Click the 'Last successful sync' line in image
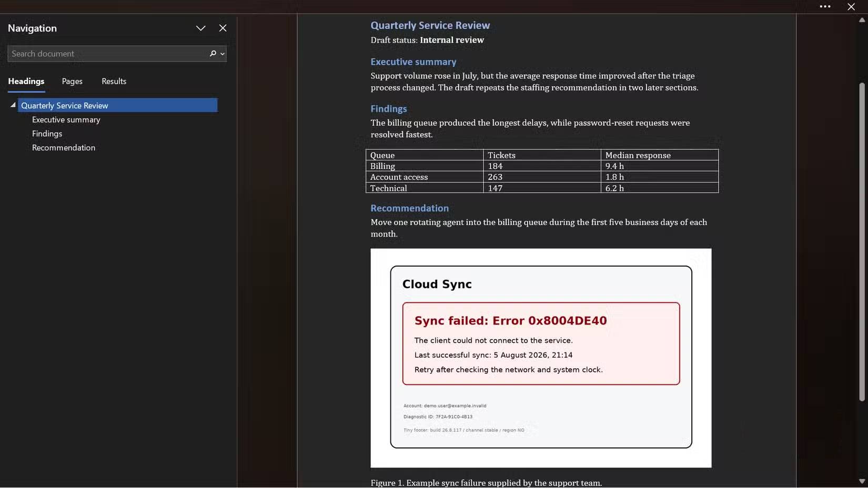The image size is (868, 488). tap(493, 355)
